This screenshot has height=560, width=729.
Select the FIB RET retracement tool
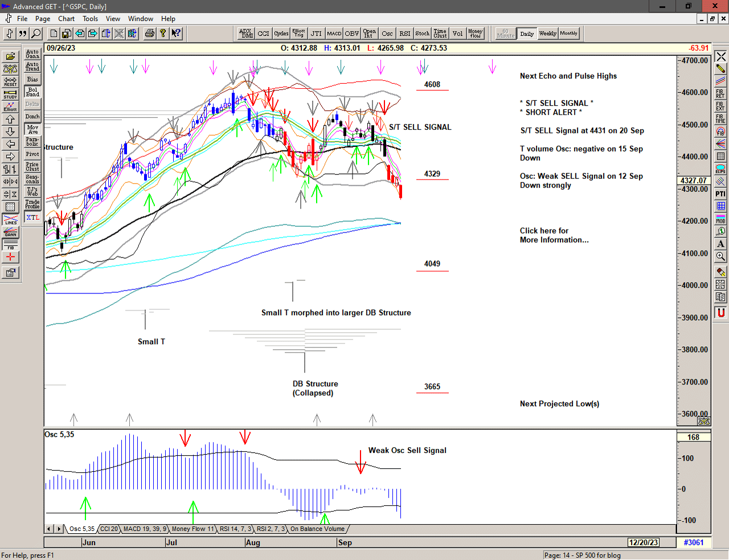point(720,93)
